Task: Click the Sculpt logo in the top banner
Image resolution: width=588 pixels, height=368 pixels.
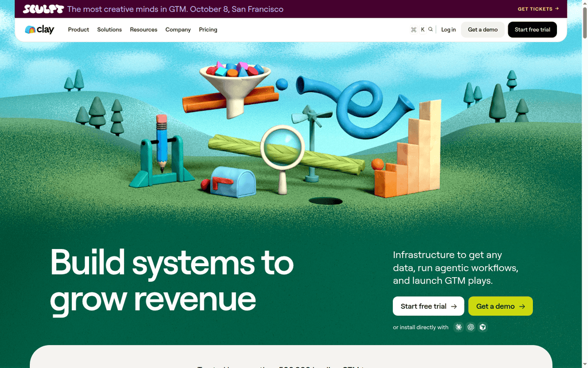Action: [x=43, y=9]
